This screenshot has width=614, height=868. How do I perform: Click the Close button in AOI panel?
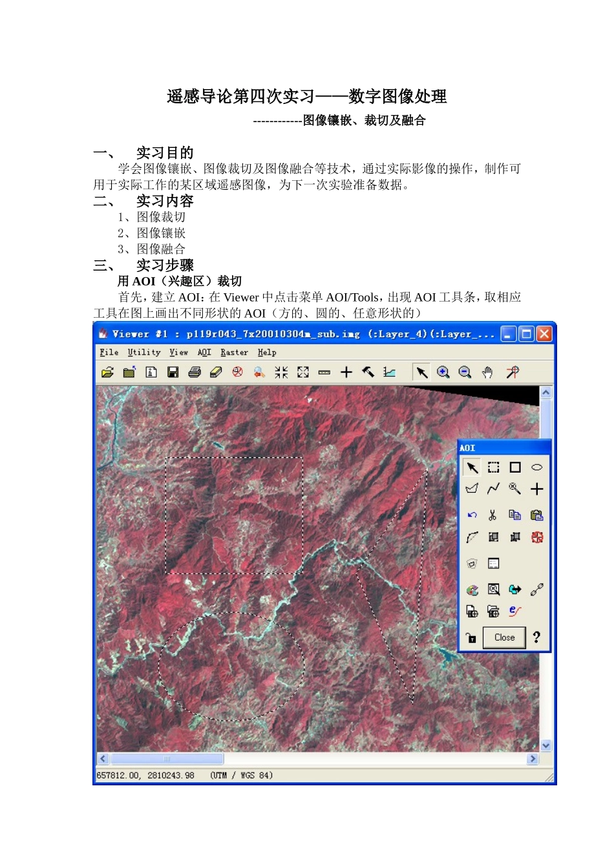[x=505, y=637]
